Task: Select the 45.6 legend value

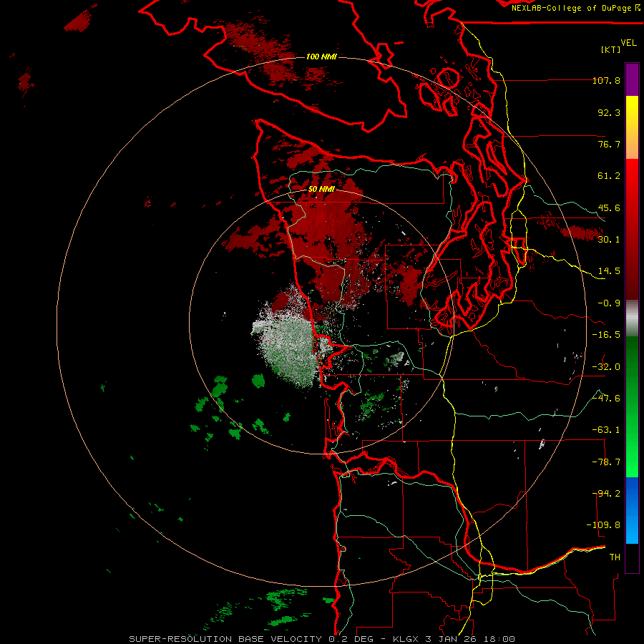Action: [x=609, y=208]
